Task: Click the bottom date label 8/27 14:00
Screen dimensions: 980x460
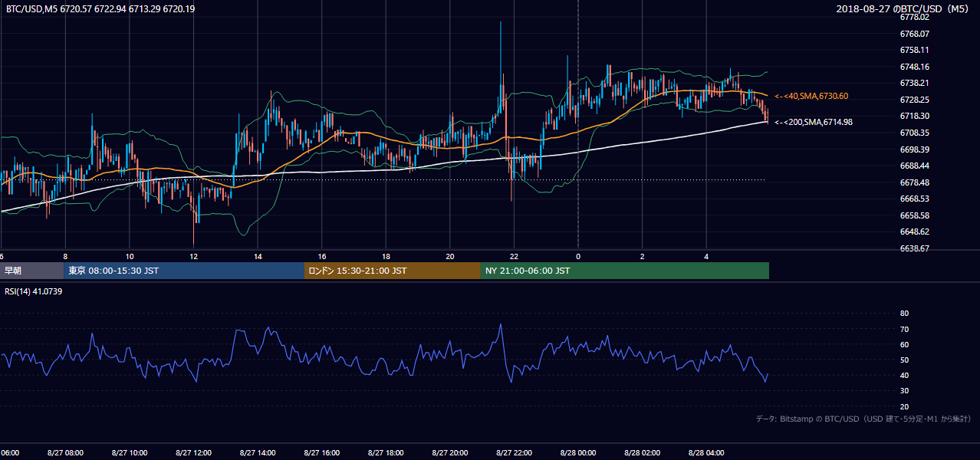Action: (x=258, y=453)
